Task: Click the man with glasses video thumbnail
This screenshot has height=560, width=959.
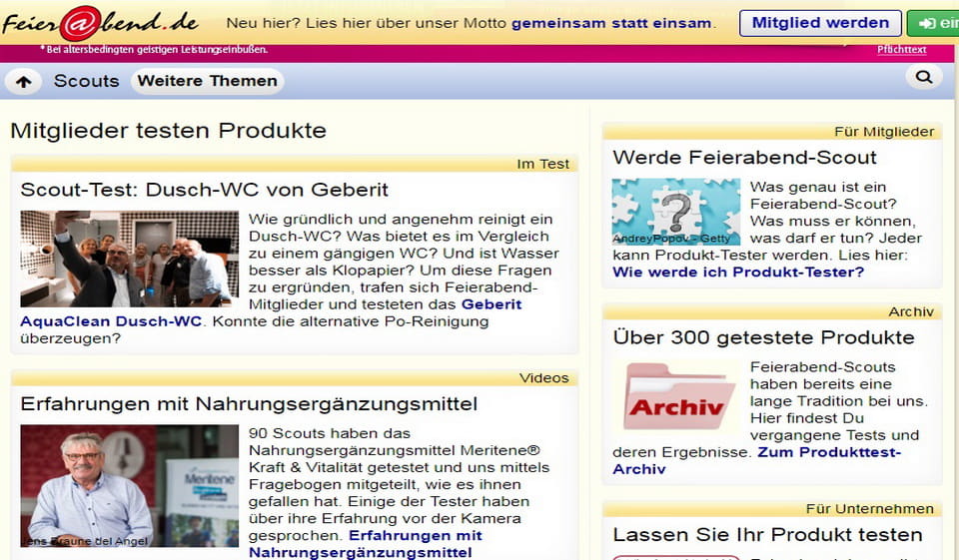Action: pos(130,485)
